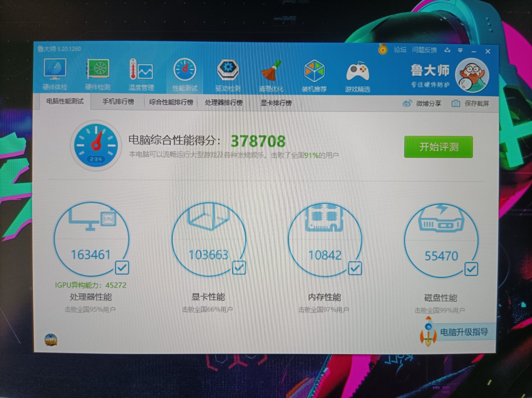Click the 击败全国97%用户 text
The image size is (532, 398).
click(324, 310)
